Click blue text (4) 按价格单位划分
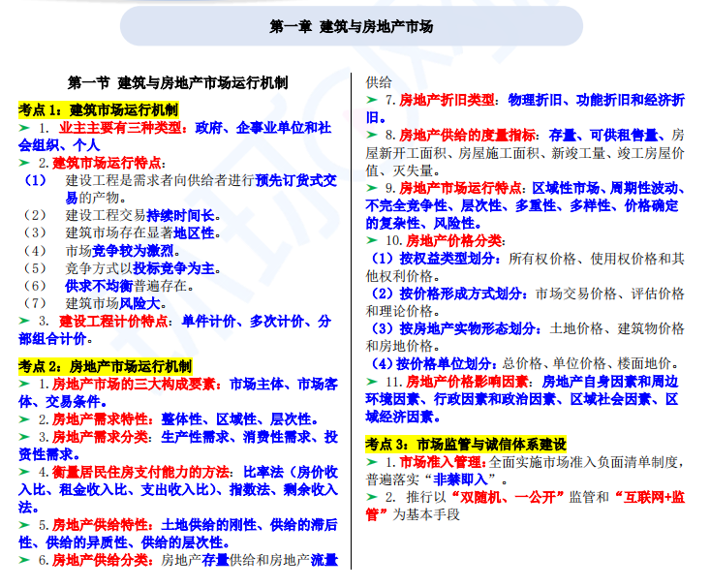Image resolution: width=710 pixels, height=588 pixels. (432, 364)
